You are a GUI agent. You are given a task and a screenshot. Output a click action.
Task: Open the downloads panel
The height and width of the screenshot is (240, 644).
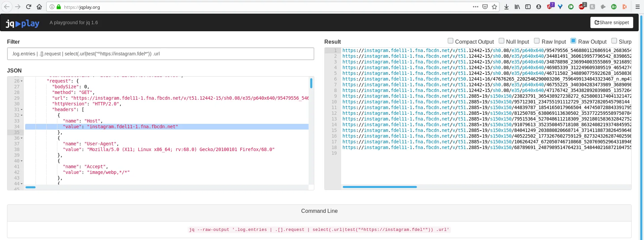506,7
